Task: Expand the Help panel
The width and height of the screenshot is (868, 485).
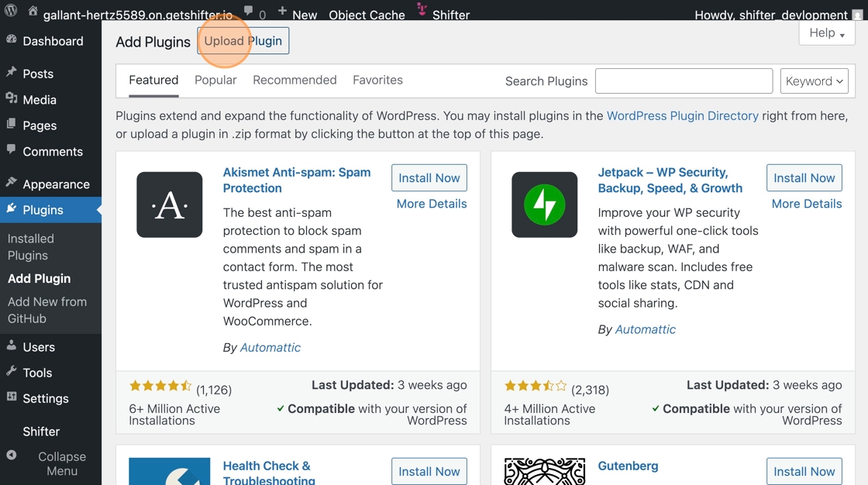Action: click(x=827, y=33)
